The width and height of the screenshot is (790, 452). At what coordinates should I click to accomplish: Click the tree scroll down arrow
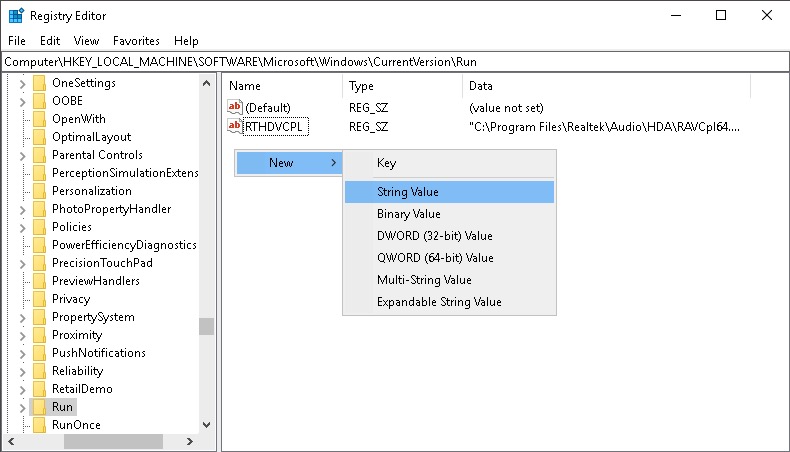click(207, 425)
